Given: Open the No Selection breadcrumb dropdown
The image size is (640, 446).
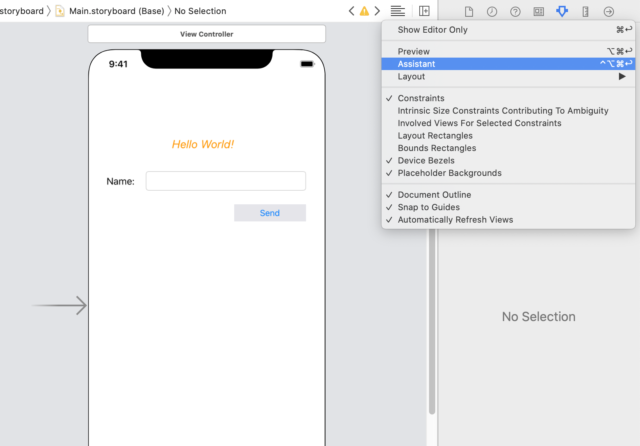Looking at the screenshot, I should pyautogui.click(x=200, y=11).
